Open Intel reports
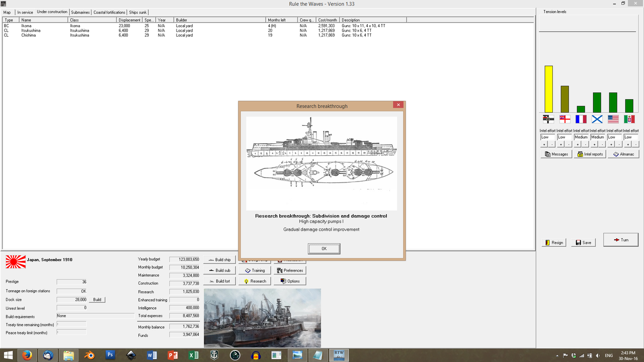 pos(590,154)
